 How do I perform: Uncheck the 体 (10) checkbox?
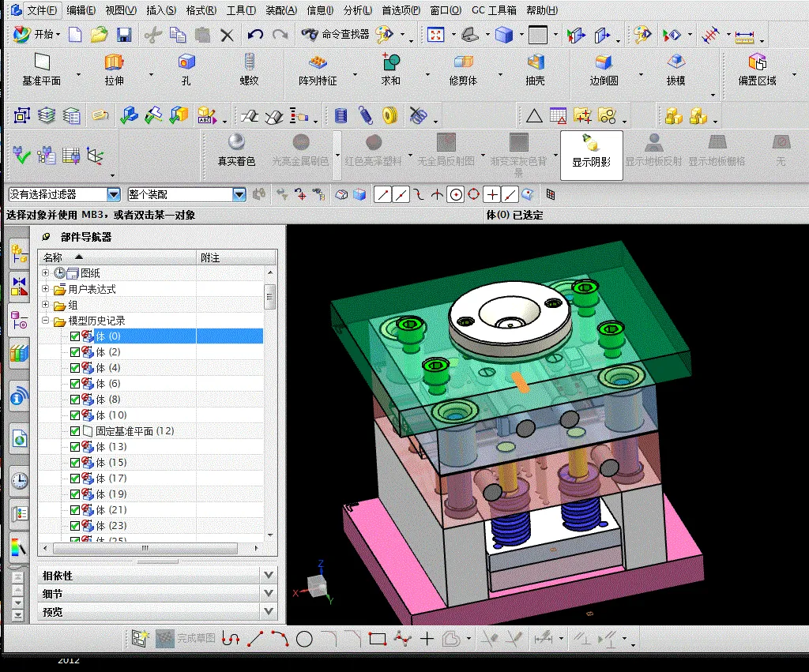tap(75, 415)
